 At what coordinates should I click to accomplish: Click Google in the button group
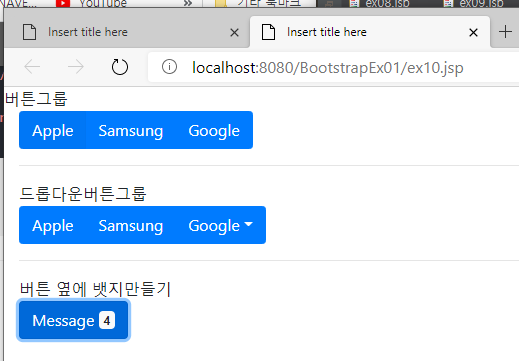click(x=214, y=130)
